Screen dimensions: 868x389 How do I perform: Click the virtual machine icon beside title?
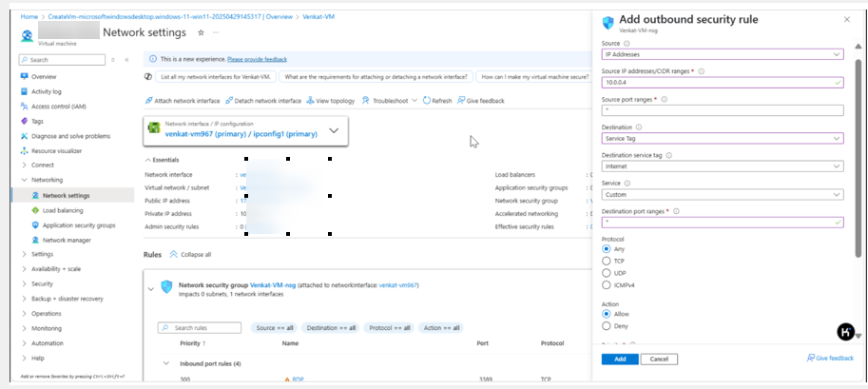pos(28,35)
